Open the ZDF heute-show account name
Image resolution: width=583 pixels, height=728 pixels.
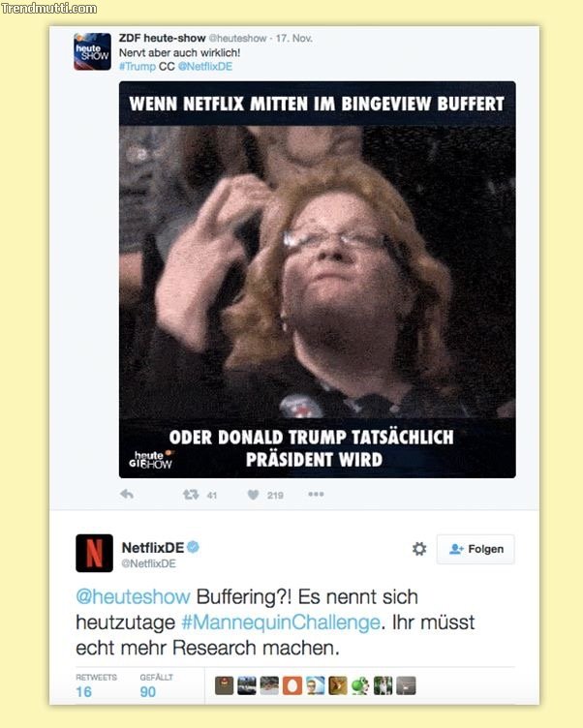[x=162, y=38]
